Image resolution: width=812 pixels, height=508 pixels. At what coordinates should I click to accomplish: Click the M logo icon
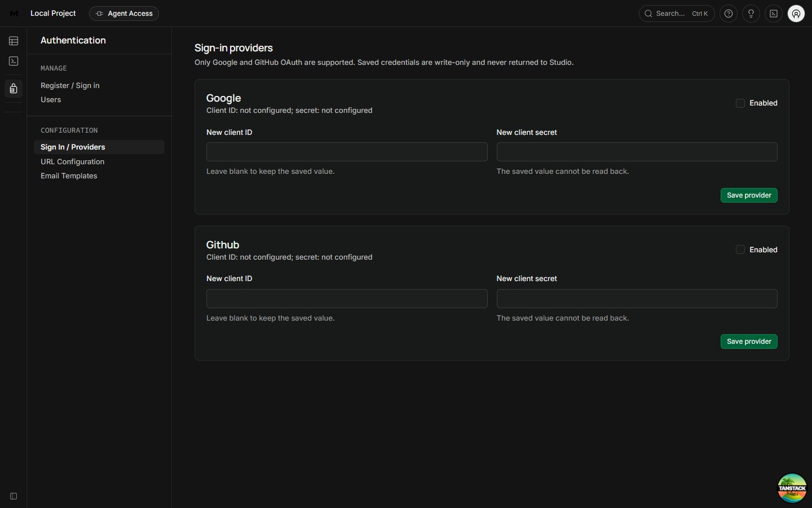[14, 14]
